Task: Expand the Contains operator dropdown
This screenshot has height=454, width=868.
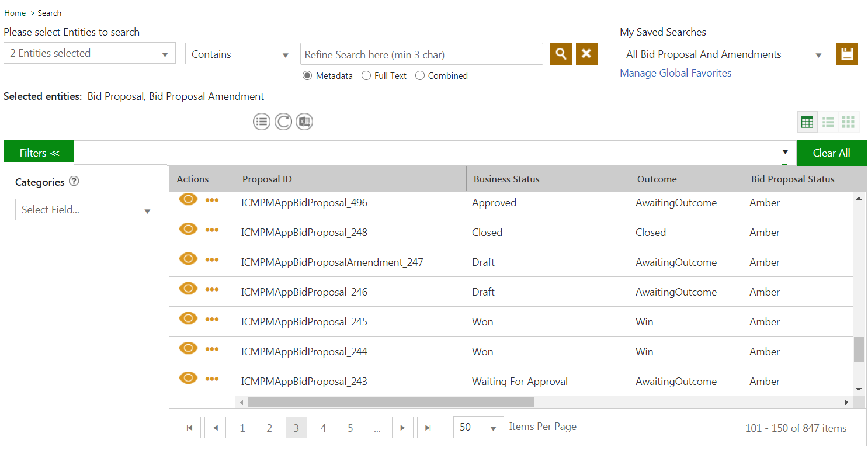Action: [240, 54]
